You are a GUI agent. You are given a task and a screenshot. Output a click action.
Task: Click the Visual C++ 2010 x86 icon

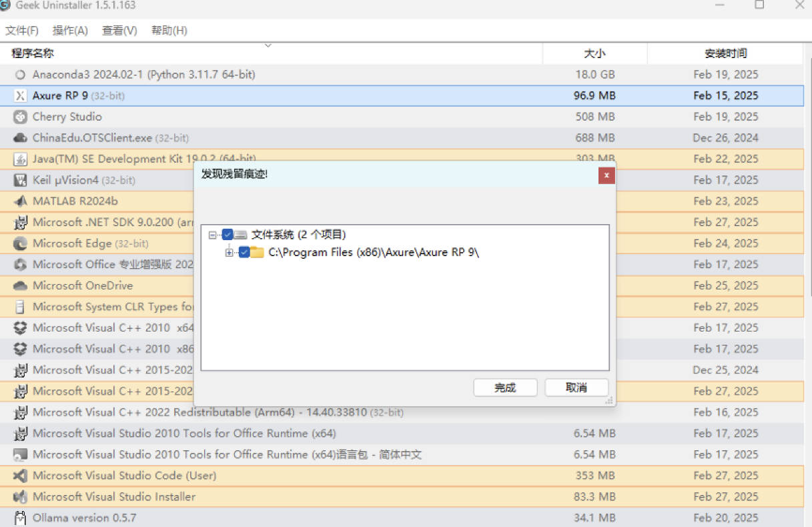point(20,350)
